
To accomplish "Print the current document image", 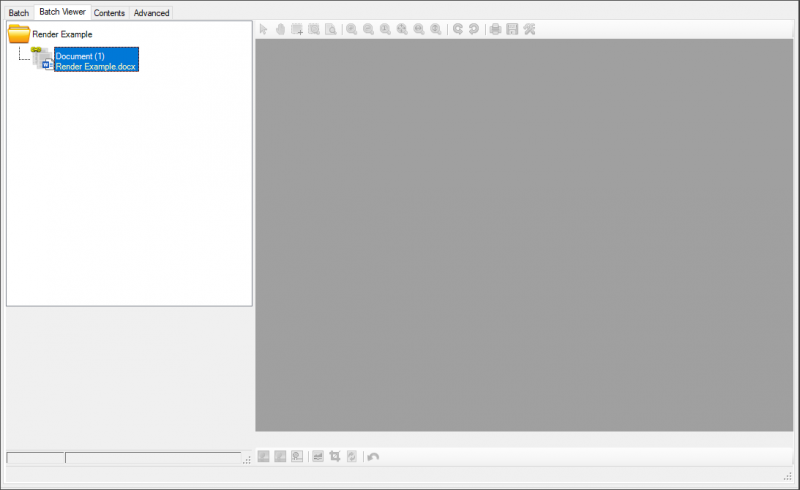I will point(495,29).
